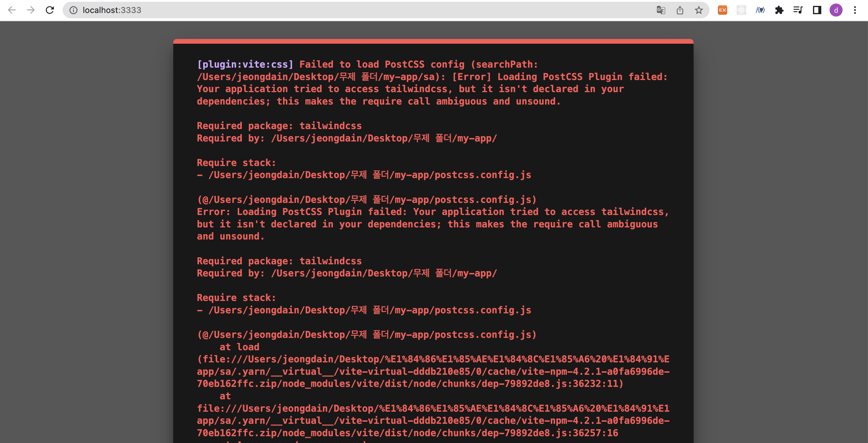
Task: Share this page via share icon
Action: tap(680, 10)
